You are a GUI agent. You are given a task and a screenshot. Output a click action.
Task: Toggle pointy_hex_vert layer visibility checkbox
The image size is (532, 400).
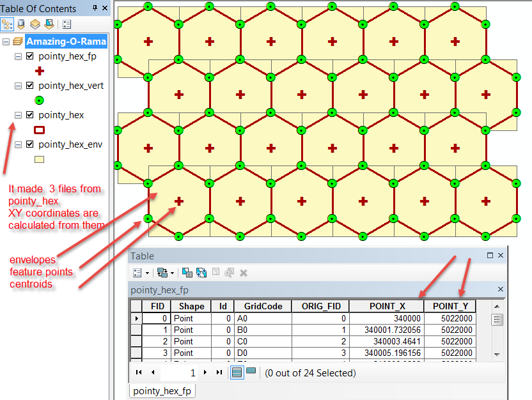pos(30,86)
